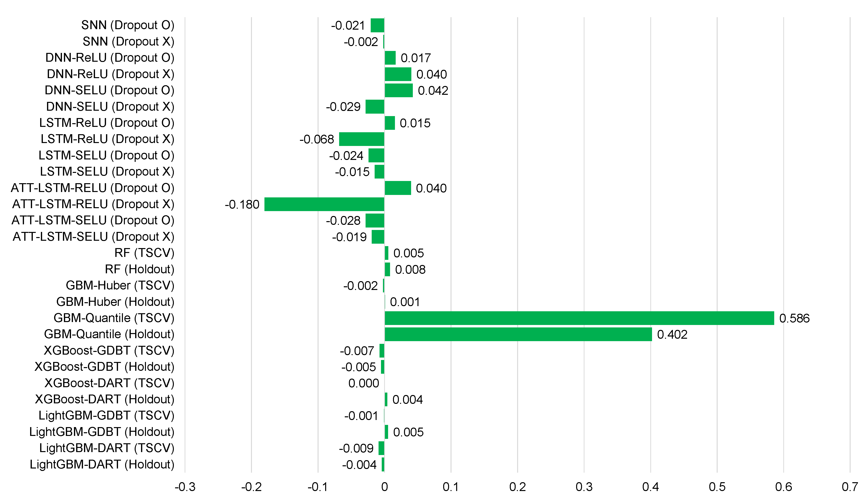Select the XGBoost-DART (TSCV) axis label

109,383
